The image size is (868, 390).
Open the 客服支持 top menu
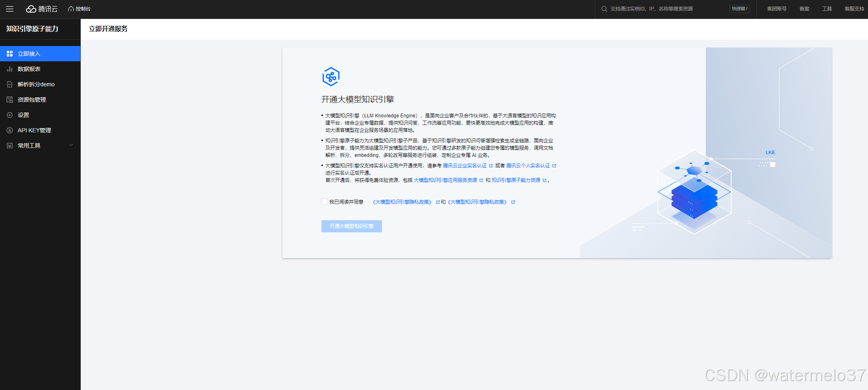[x=854, y=9]
